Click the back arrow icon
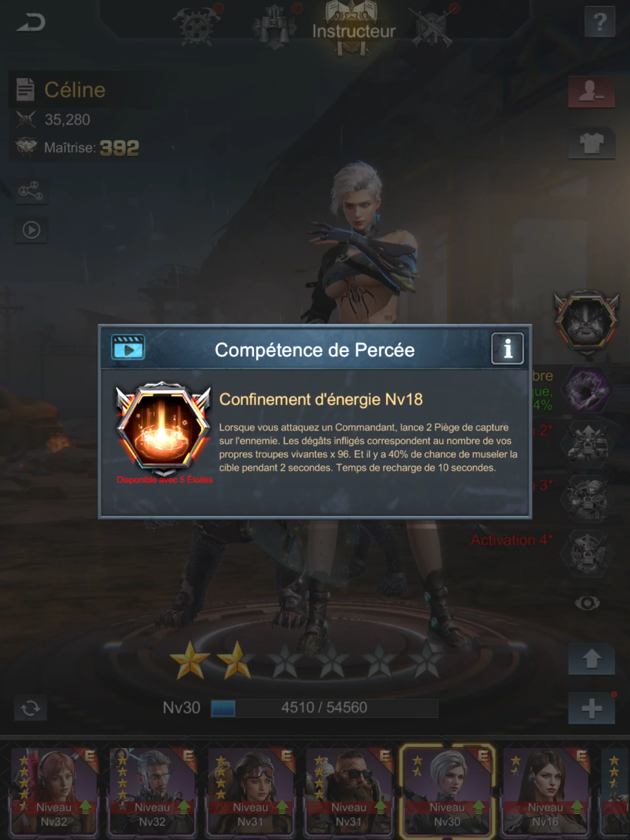630x840 pixels. point(31,22)
